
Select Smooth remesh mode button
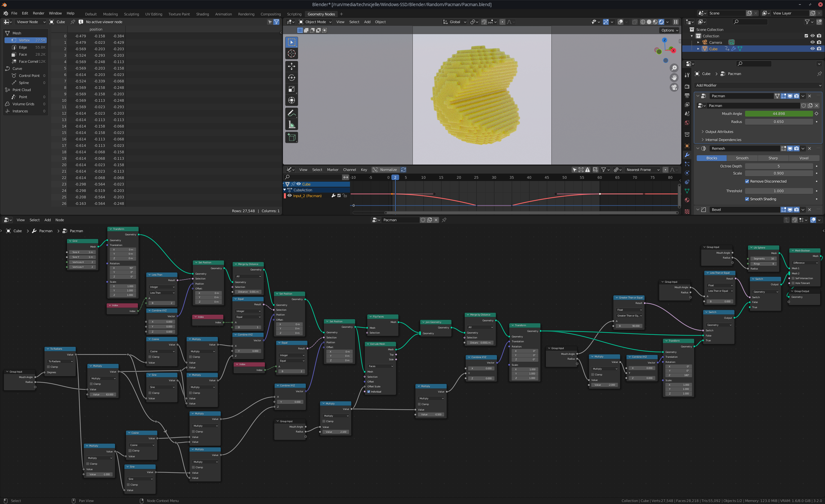(742, 158)
